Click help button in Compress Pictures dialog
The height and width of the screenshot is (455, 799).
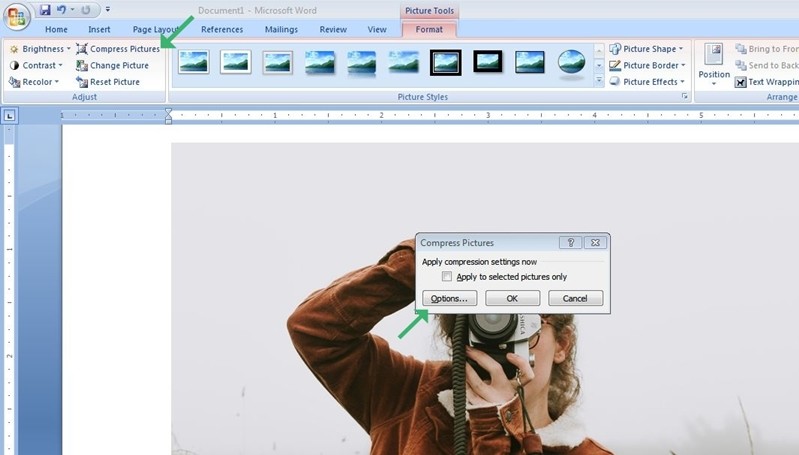click(570, 243)
